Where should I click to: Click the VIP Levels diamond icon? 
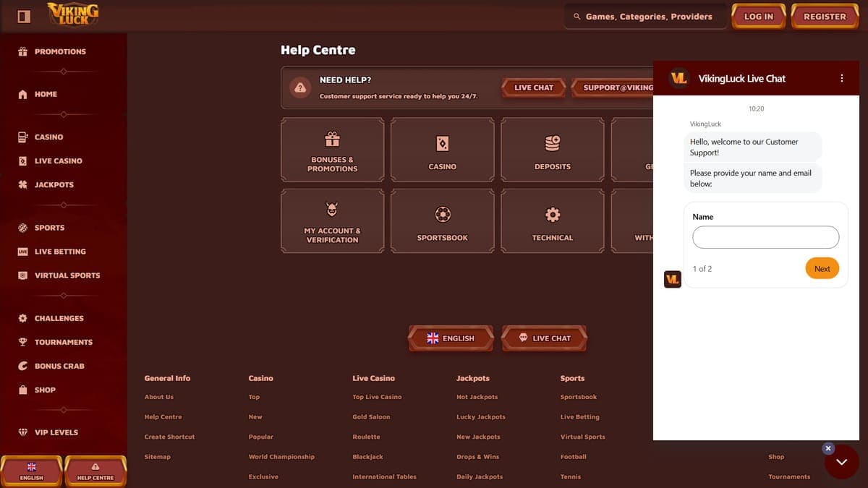click(22, 432)
